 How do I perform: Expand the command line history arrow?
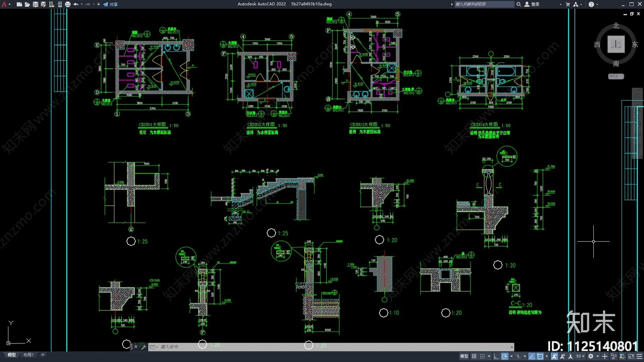512,347
